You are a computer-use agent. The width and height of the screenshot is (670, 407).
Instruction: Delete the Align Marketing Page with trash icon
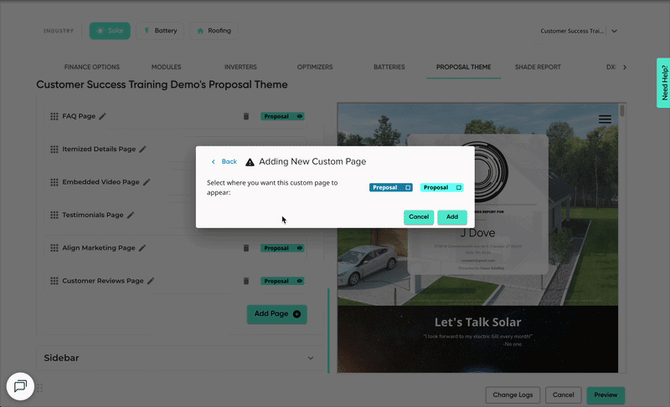tap(246, 248)
